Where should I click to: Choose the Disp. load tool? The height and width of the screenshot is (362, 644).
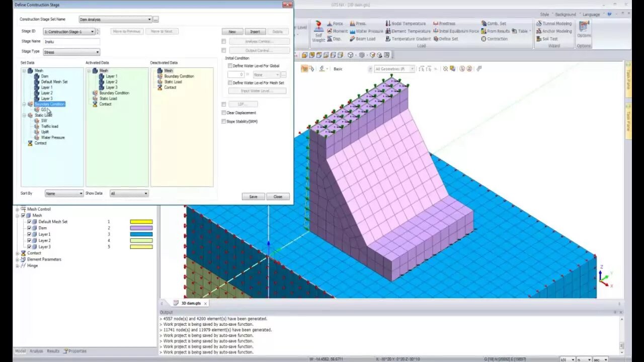click(334, 39)
